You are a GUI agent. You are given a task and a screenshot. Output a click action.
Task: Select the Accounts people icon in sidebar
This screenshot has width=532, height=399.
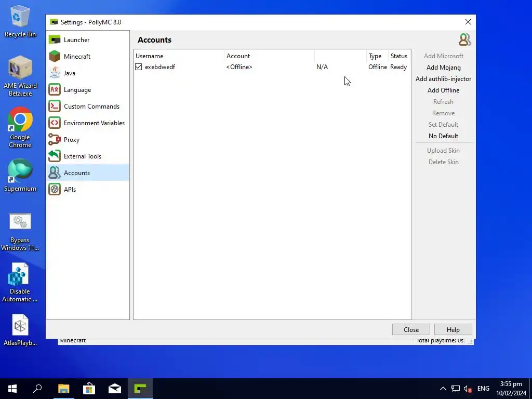pos(54,172)
